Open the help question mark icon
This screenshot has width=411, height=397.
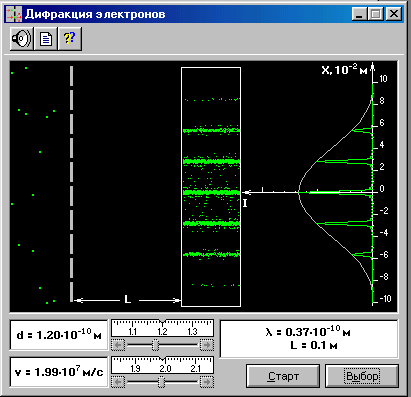[70, 39]
